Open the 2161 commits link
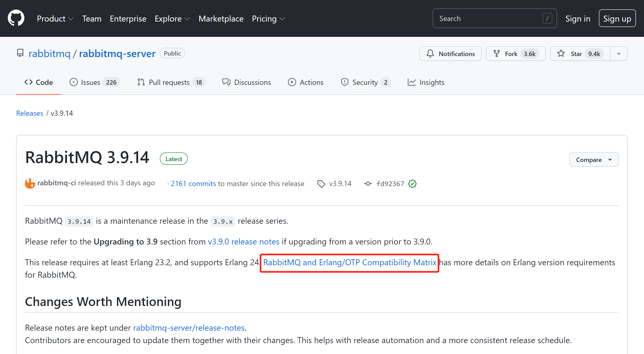The height and width of the screenshot is (354, 644). coord(193,183)
